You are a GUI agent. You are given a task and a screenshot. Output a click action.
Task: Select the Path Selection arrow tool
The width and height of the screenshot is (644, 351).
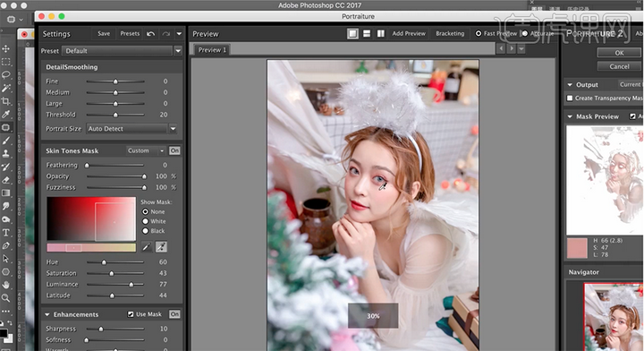(5, 259)
